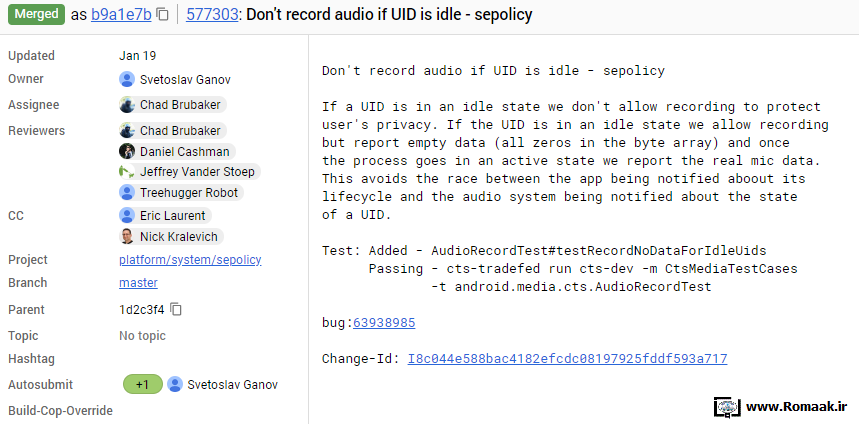Click Jeffrey Vander Stoep avatar icon
This screenshot has width=859, height=424.
pyautogui.click(x=127, y=171)
